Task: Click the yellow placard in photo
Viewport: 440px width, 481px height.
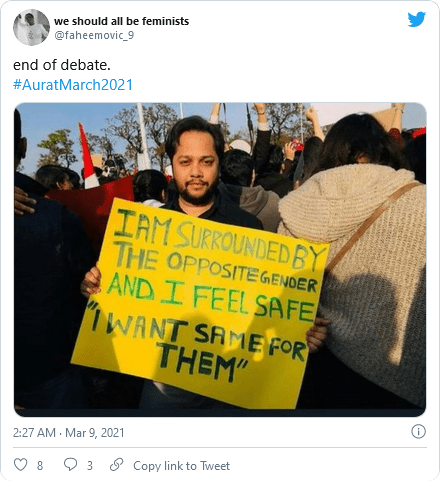Action: [199, 303]
